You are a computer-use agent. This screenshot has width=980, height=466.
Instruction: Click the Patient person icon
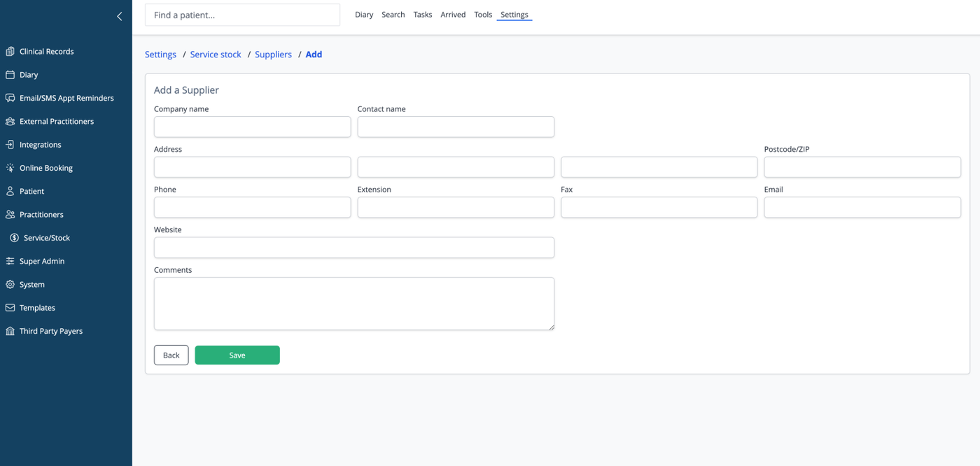(x=10, y=191)
